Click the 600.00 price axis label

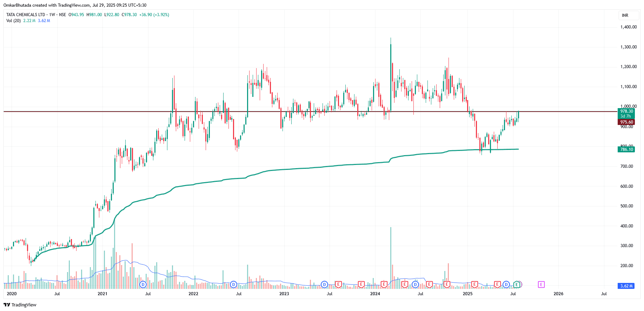(x=627, y=186)
